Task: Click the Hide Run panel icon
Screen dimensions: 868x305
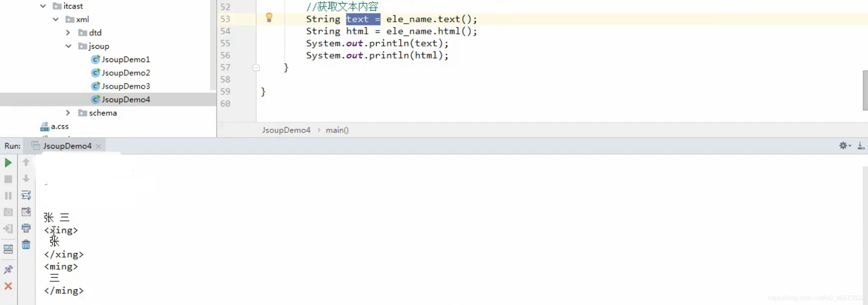Action: click(861, 146)
